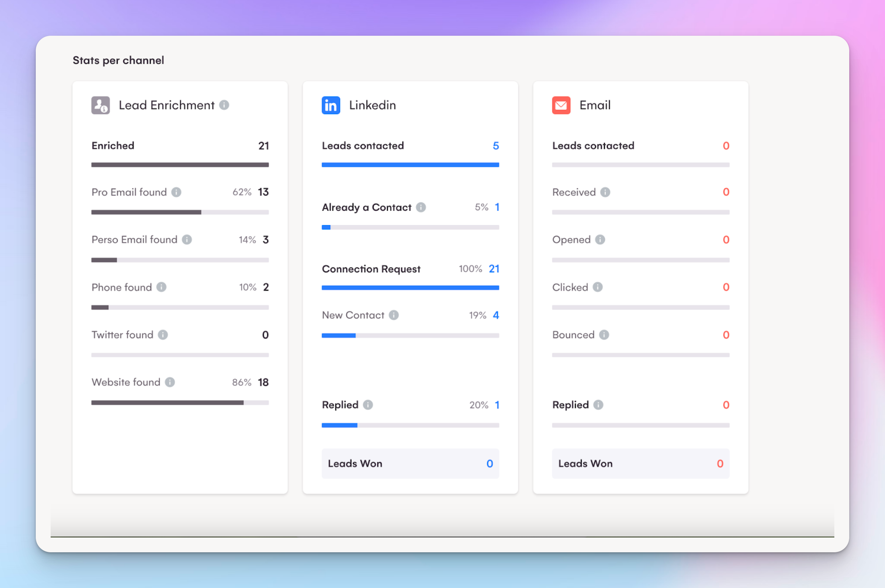885x588 pixels.
Task: Click the LinkedIn Leads Won box
Action: 410,463
